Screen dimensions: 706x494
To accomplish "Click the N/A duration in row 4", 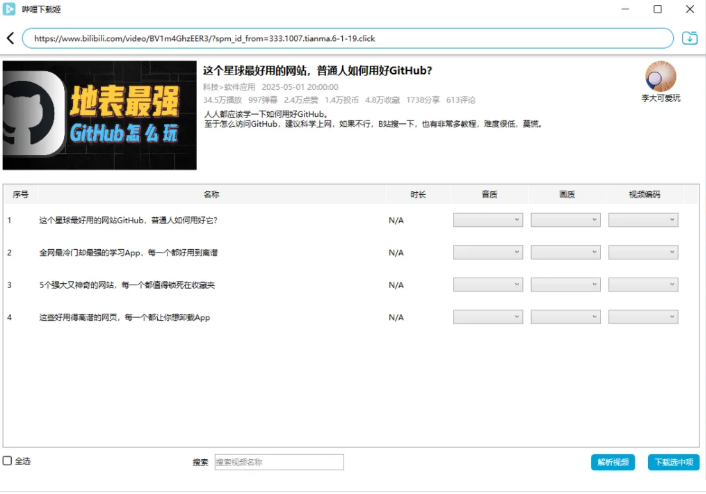I will (x=396, y=317).
